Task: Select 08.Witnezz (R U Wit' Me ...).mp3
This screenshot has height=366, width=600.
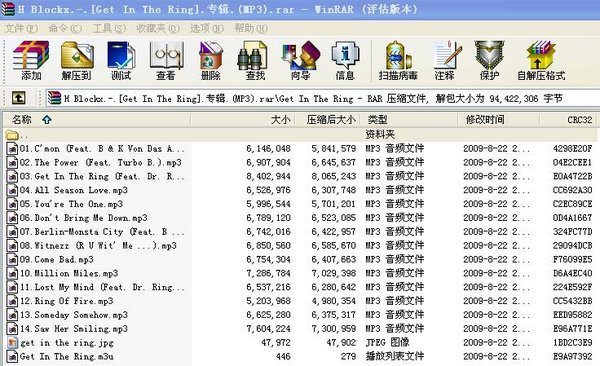Action: pos(98,245)
